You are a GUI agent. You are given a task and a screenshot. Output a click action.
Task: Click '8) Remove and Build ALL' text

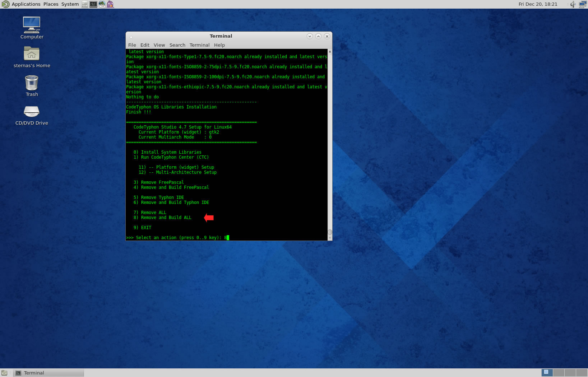tap(162, 218)
